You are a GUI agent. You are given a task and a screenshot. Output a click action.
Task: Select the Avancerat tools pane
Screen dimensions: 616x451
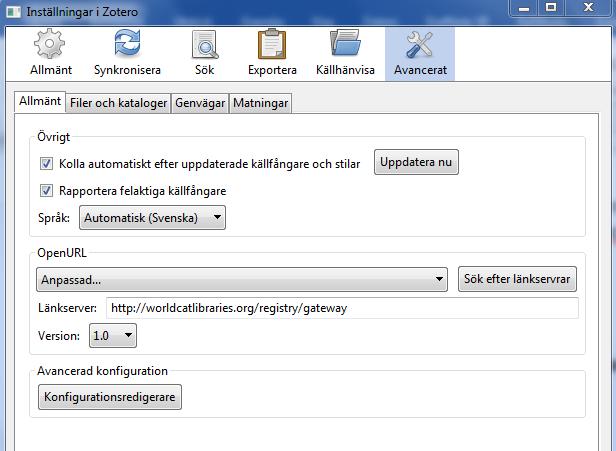pyautogui.click(x=420, y=53)
